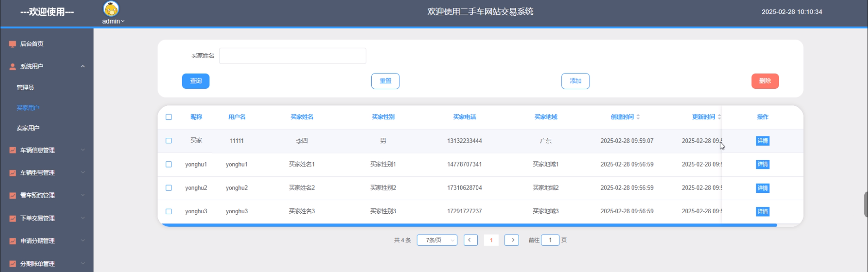The image size is (868, 272).
Task: Click the 车辆信息管理 chart icon
Action: [x=13, y=150]
